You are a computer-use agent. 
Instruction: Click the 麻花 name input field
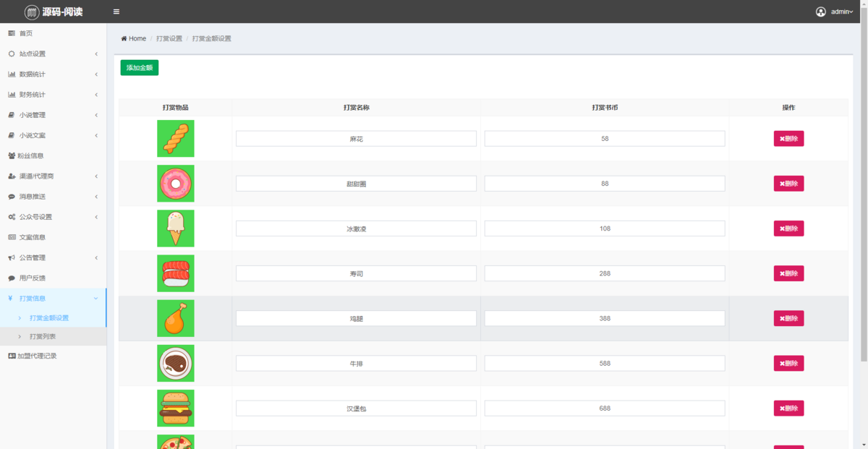click(x=356, y=139)
